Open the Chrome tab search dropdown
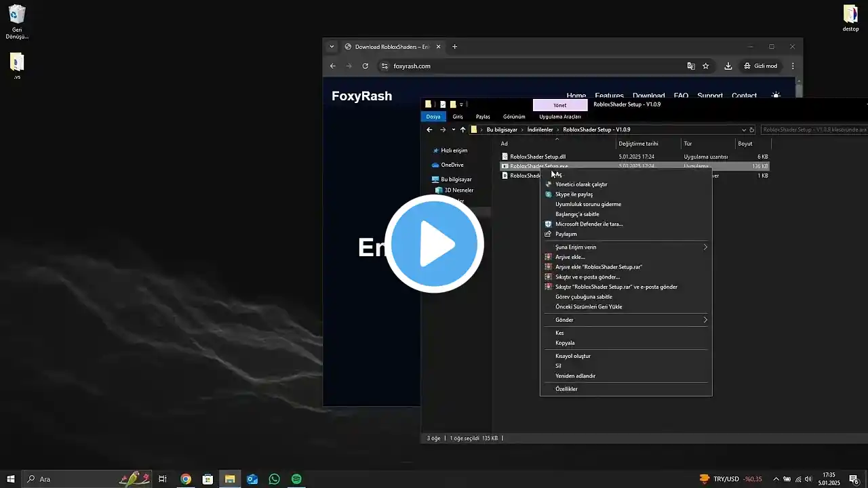This screenshot has width=868, height=488. tap(331, 47)
